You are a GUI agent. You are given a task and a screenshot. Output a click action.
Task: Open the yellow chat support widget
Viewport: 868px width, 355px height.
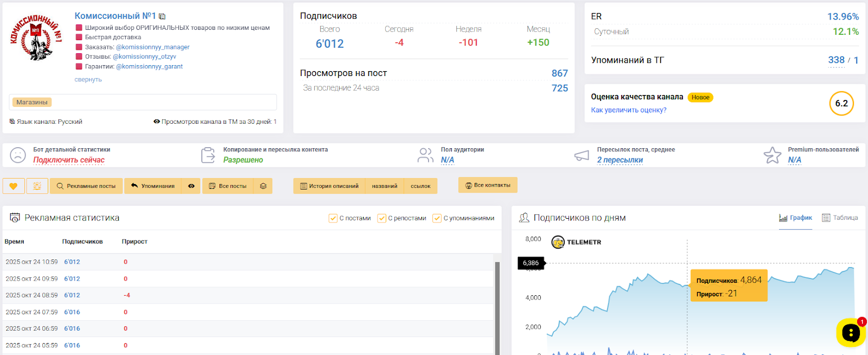click(850, 333)
